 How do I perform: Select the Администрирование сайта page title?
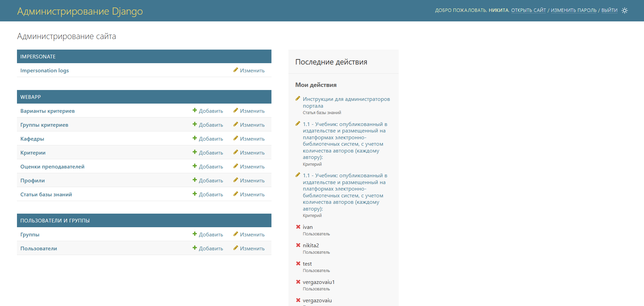click(x=67, y=36)
